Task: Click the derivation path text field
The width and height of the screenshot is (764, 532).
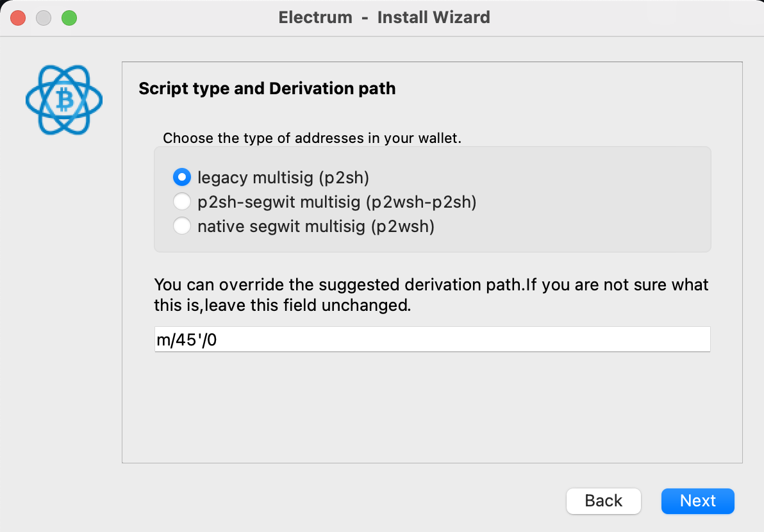Action: click(x=432, y=339)
